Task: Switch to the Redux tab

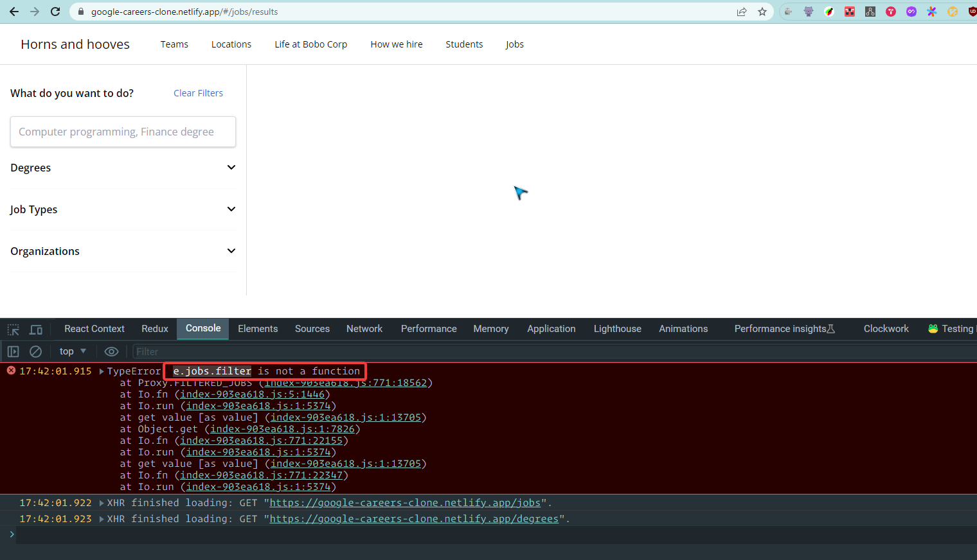Action: [155, 329]
